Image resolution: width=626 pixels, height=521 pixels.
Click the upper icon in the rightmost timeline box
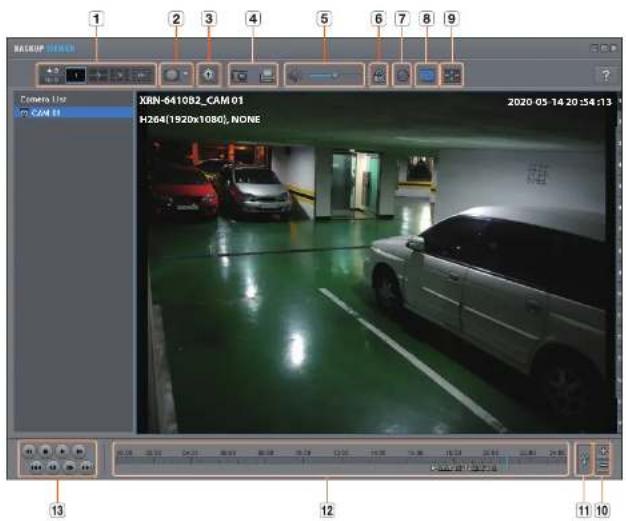tap(603, 450)
